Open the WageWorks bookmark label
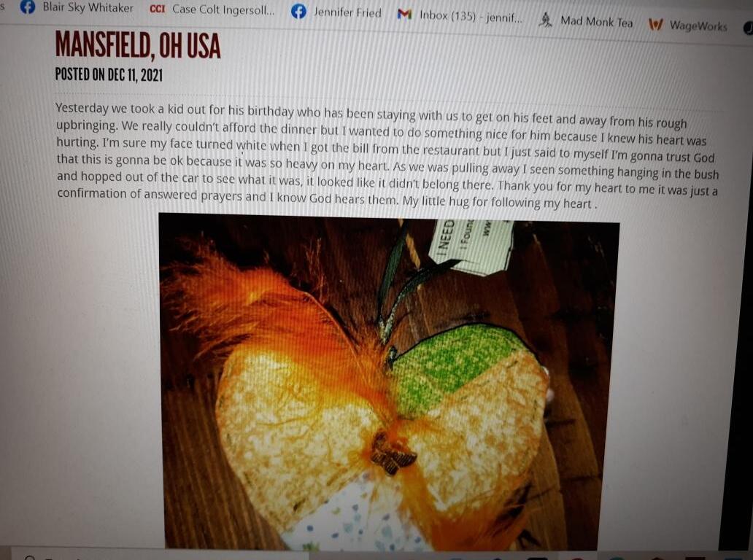The width and height of the screenshot is (753, 560). click(698, 26)
